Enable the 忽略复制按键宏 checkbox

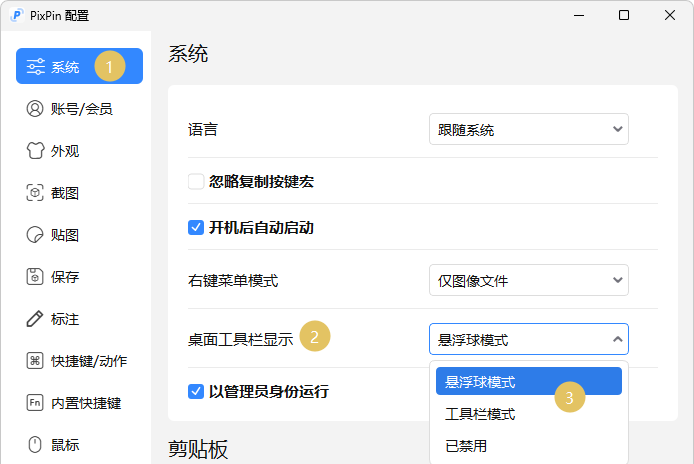[x=196, y=182]
